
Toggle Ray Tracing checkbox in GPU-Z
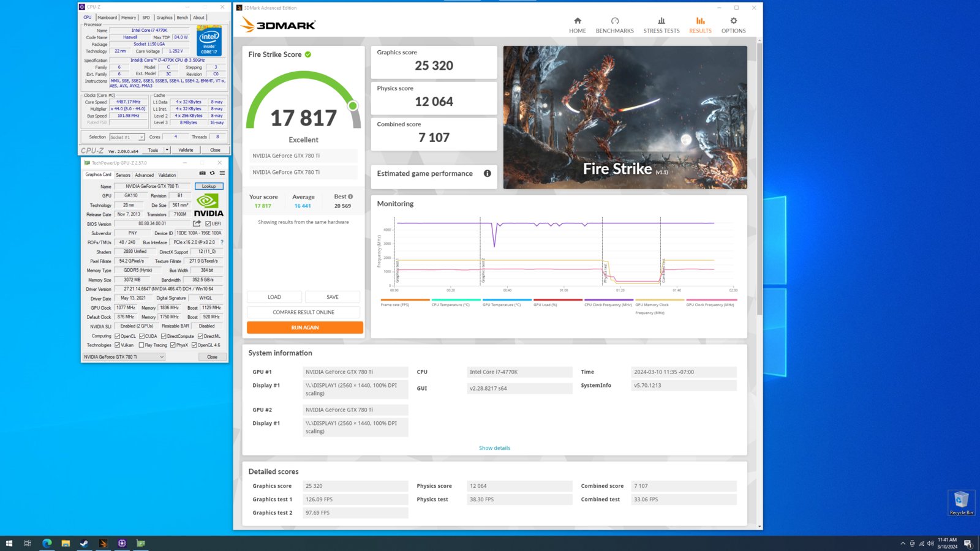[141, 345]
